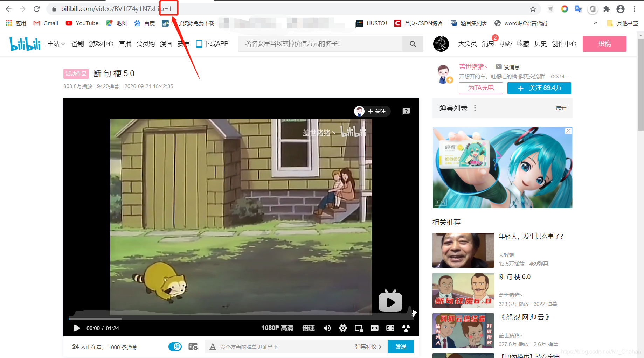Open the Gmail bookmark

pos(46,23)
